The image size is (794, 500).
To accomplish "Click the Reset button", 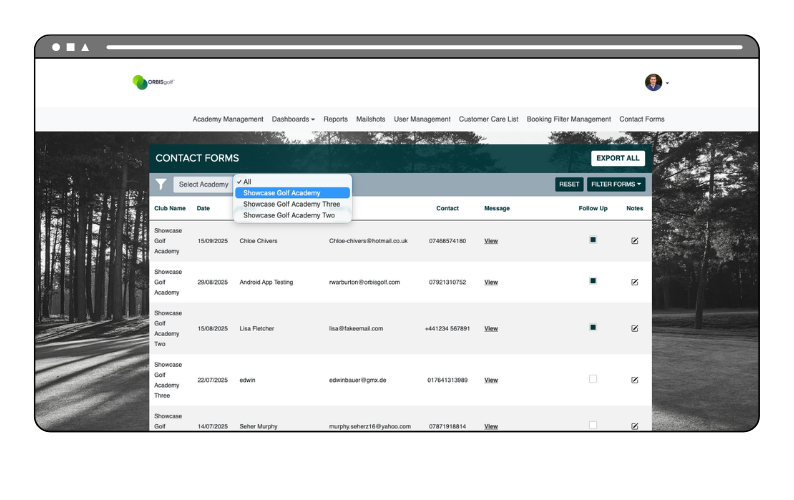I will pyautogui.click(x=569, y=184).
